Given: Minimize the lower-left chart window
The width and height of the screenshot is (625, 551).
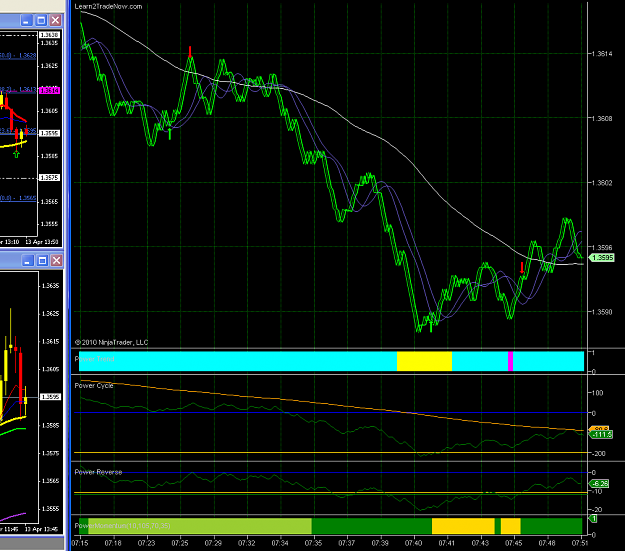Looking at the screenshot, I should [x=28, y=261].
